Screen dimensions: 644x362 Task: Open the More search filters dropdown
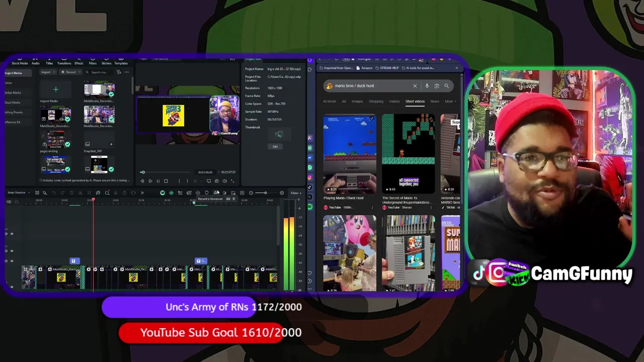pyautogui.click(x=450, y=102)
